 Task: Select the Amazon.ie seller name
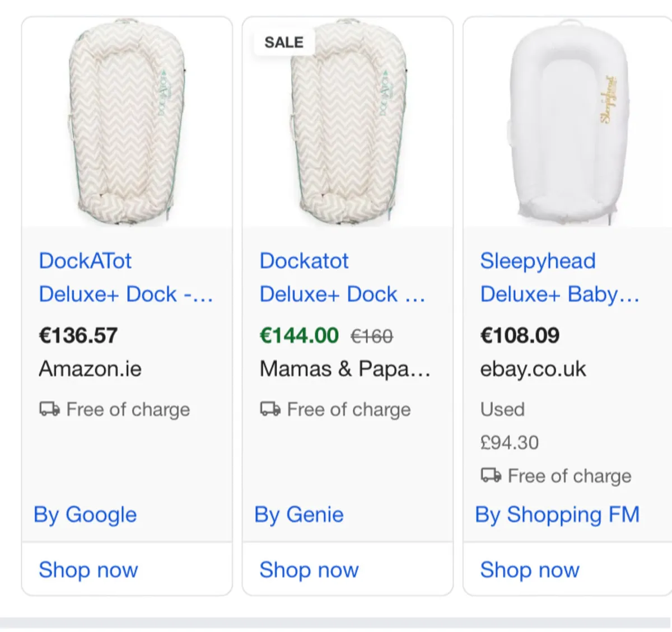pyautogui.click(x=90, y=369)
